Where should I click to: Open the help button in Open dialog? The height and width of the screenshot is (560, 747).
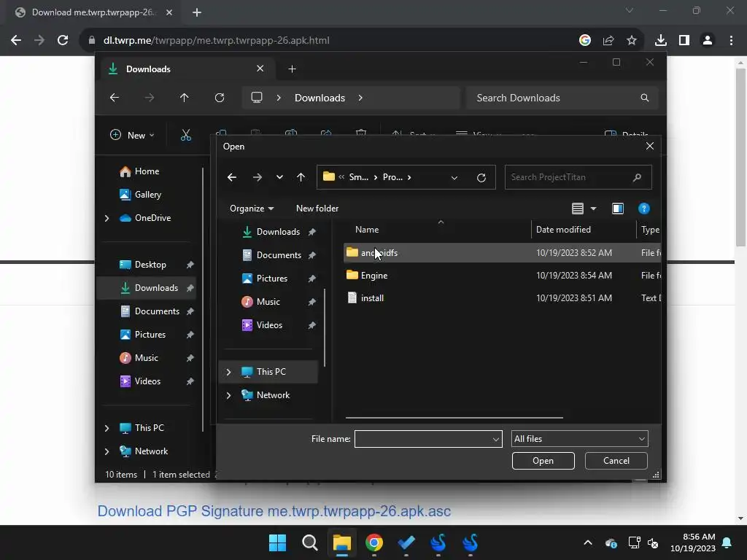(x=643, y=209)
